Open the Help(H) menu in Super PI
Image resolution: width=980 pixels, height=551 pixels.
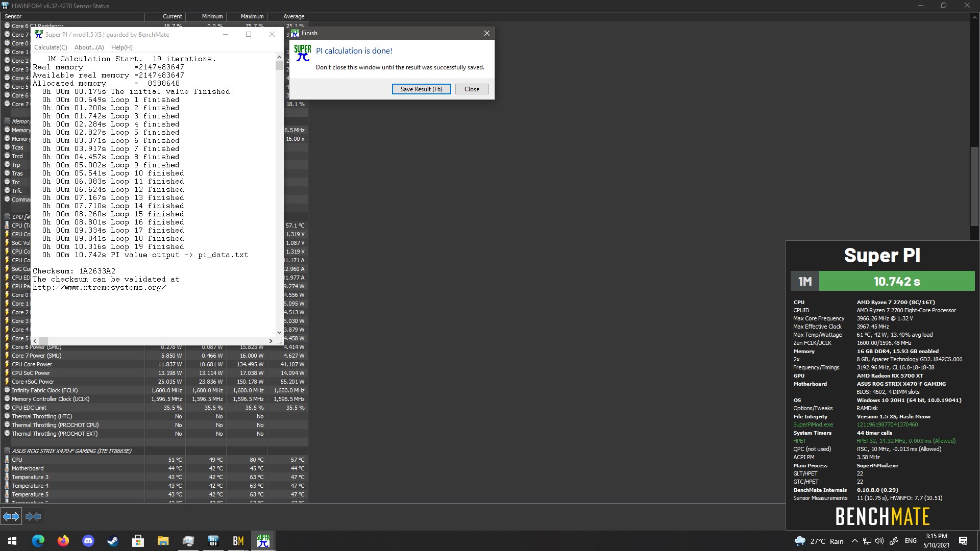pos(122,47)
